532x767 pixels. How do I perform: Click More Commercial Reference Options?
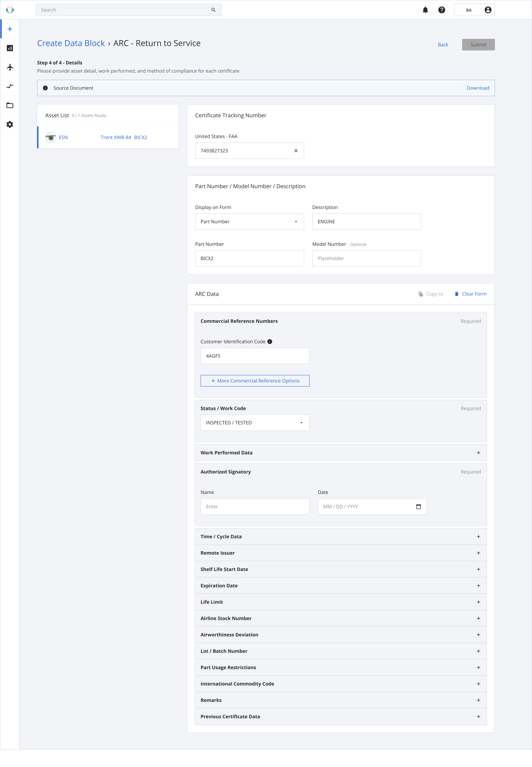pyautogui.click(x=255, y=381)
